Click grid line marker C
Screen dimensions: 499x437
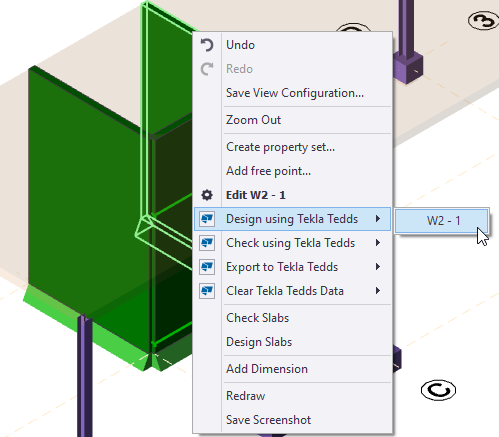point(438,390)
